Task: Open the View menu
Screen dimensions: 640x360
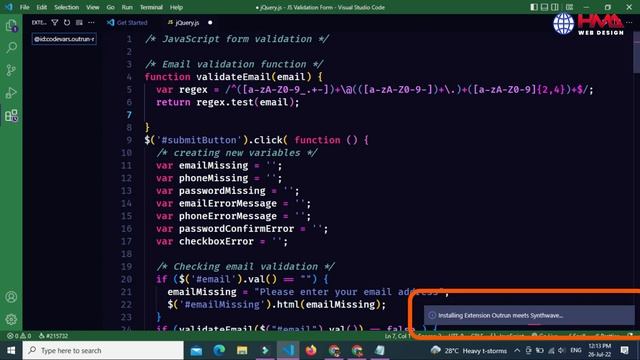Action: (x=93, y=7)
